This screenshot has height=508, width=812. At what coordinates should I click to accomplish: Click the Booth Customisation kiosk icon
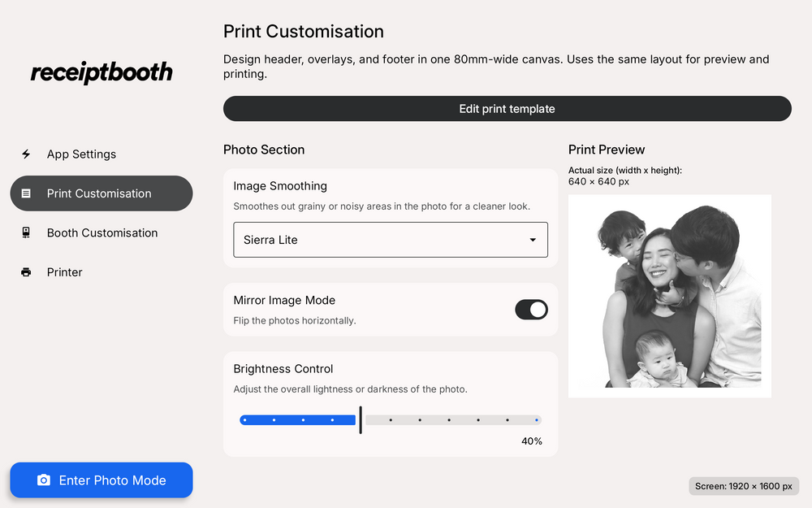pos(26,232)
